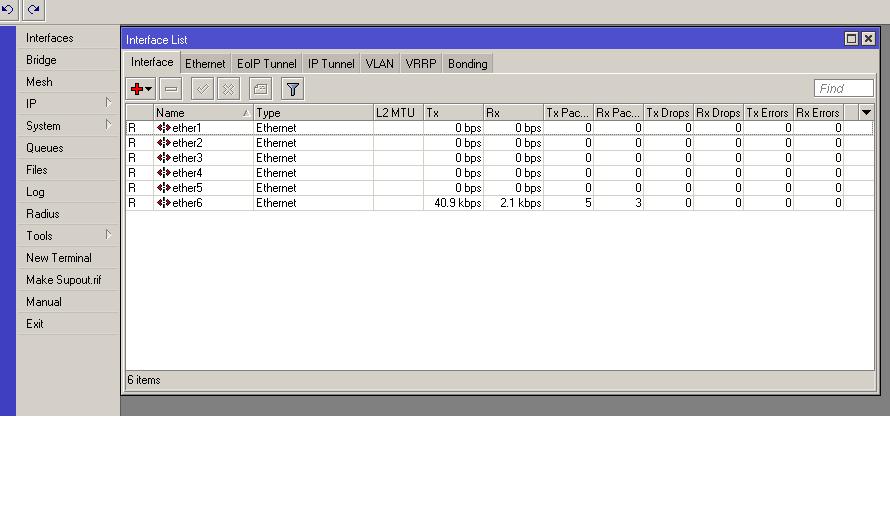Select the ether5 row name
The width and height of the screenshot is (890, 525).
click(187, 188)
